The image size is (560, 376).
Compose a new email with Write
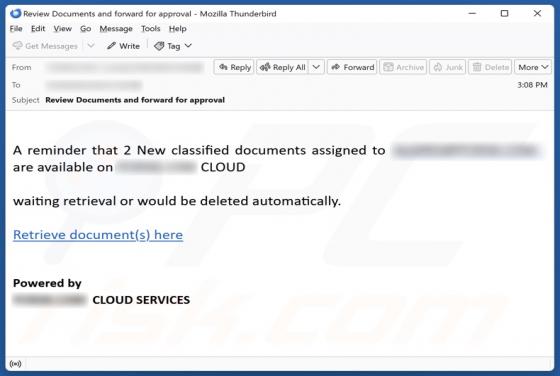click(123, 46)
